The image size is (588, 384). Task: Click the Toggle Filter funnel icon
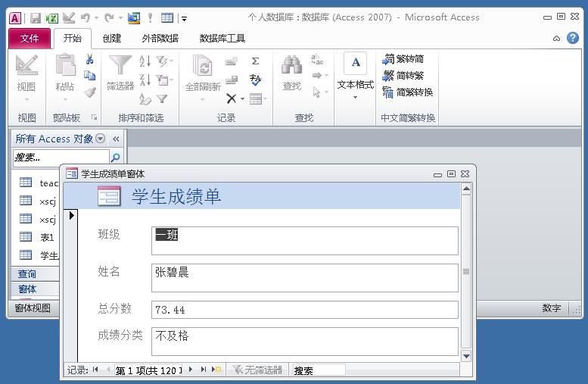[x=162, y=98]
